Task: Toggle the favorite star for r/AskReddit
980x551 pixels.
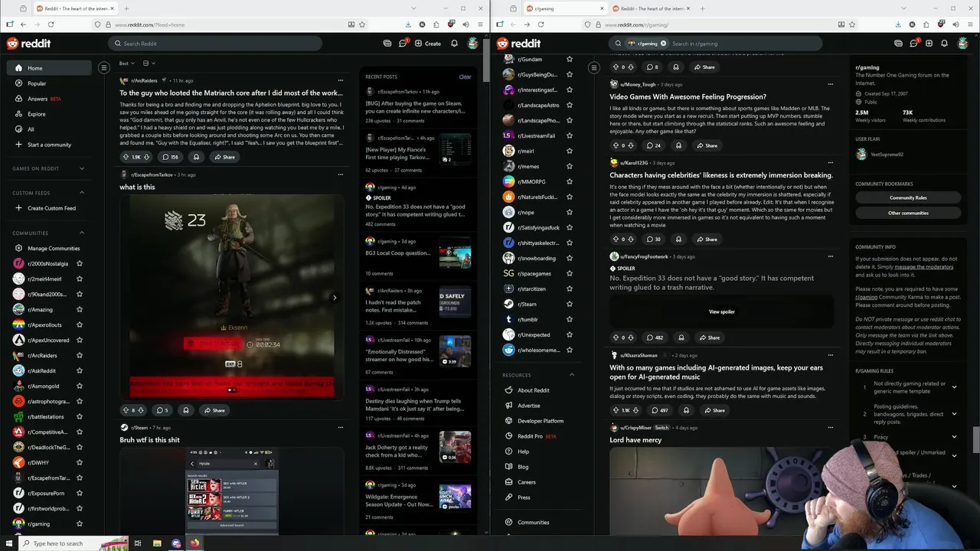Action: pos(80,371)
